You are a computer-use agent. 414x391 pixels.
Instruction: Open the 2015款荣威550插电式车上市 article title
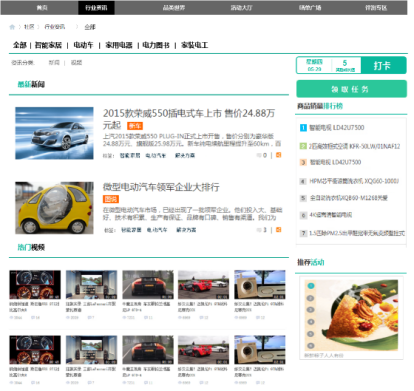189,119
